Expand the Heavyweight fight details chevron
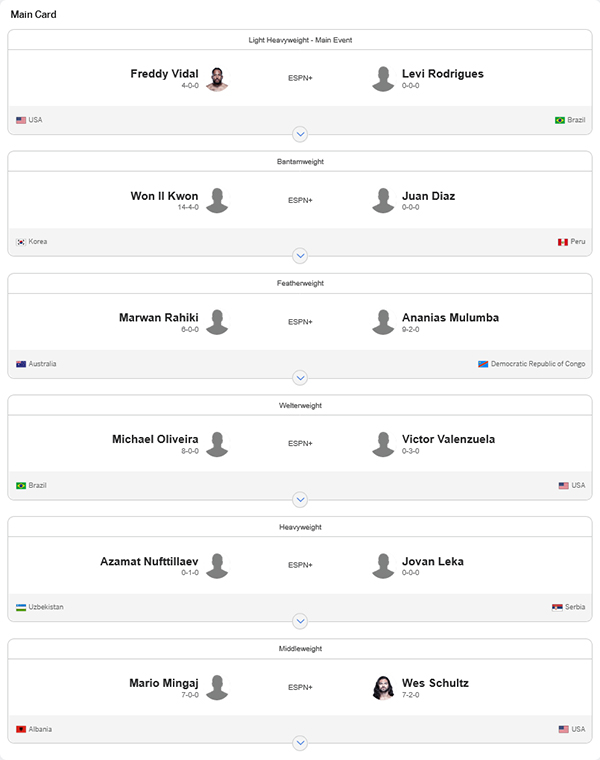The image size is (600, 760). 300,621
